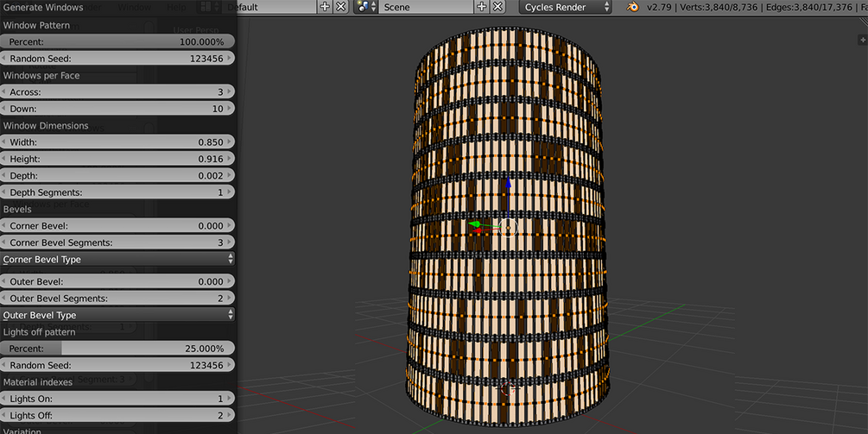
Task: Increase Depth with its right arrow
Action: 230,175
